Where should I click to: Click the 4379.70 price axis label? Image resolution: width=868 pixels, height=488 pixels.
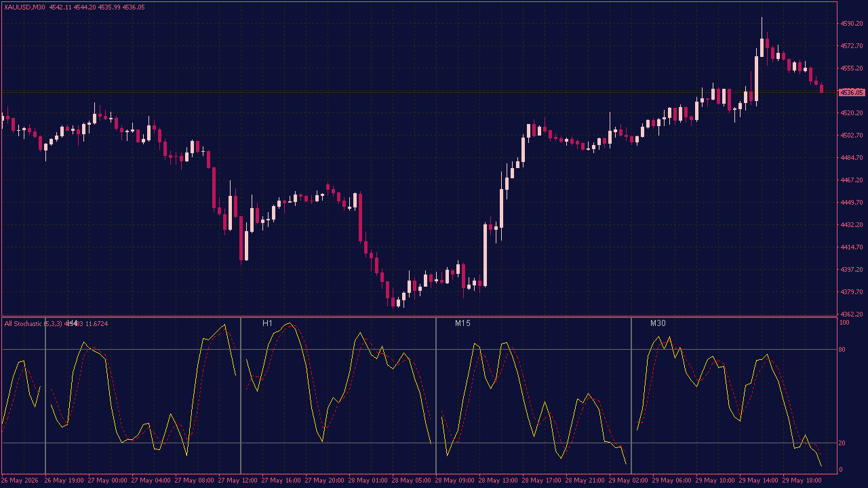pos(852,292)
